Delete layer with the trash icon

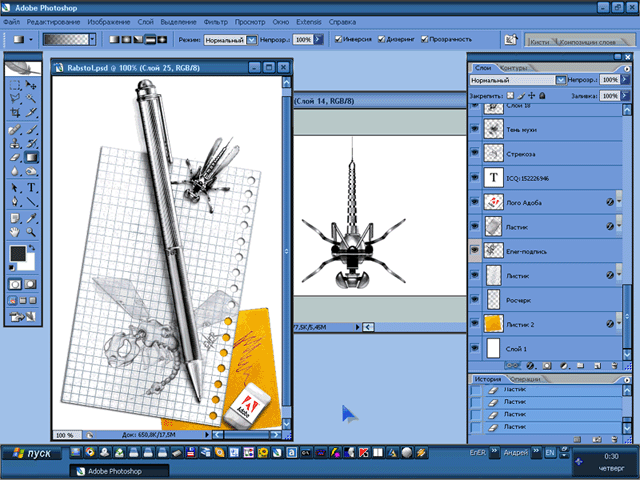pyautogui.click(x=614, y=365)
